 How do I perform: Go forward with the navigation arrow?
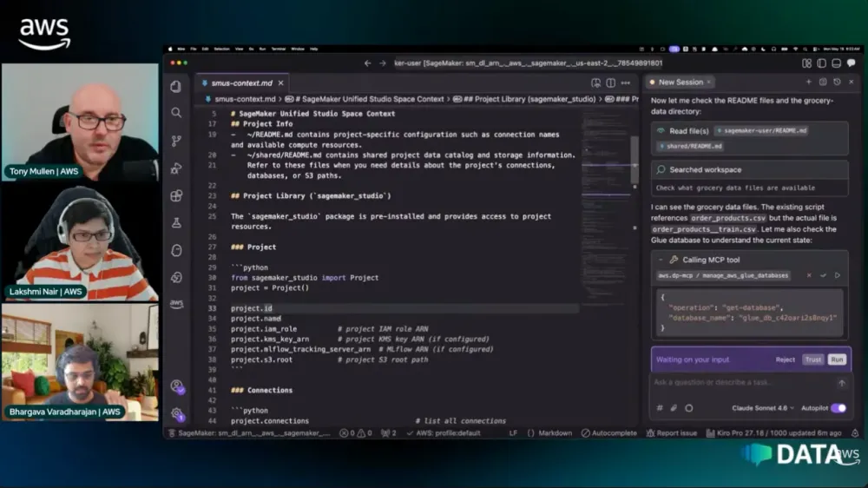point(383,63)
